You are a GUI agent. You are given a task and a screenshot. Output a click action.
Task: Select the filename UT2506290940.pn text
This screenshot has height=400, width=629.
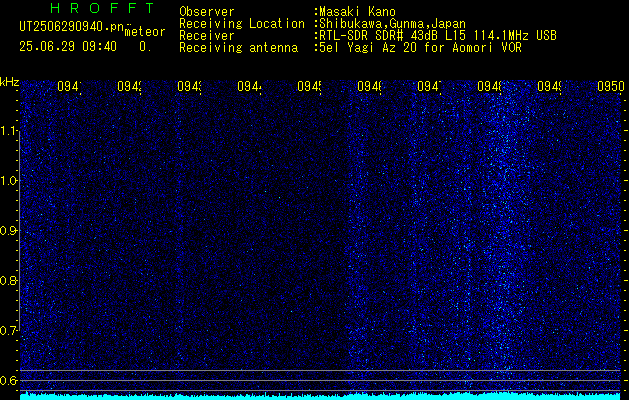pos(71,27)
